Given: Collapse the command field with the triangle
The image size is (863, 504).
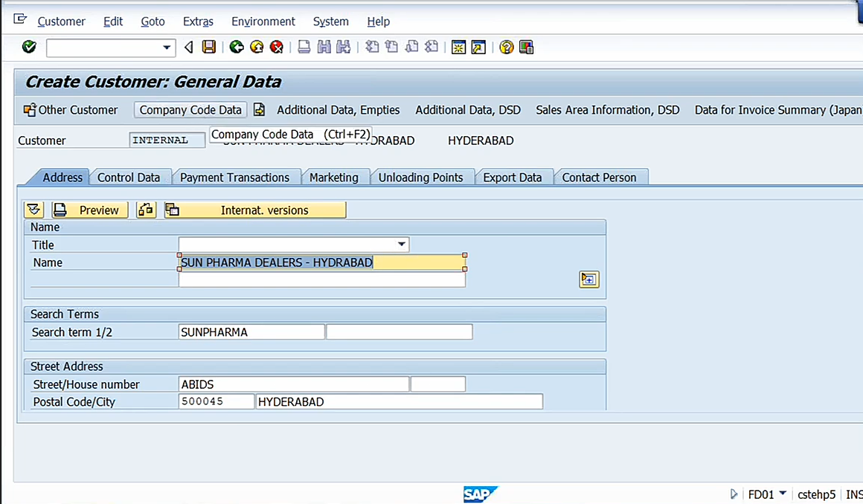Looking at the screenshot, I should 188,48.
